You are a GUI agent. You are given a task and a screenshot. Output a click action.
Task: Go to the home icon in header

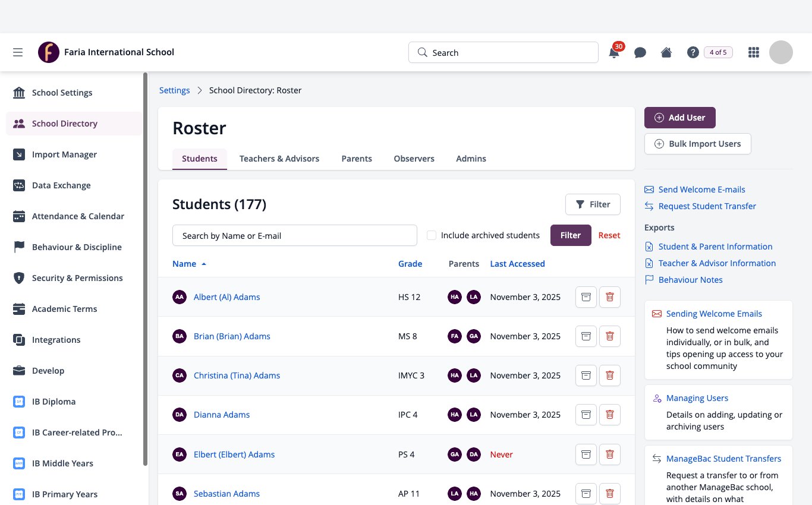[x=666, y=52]
